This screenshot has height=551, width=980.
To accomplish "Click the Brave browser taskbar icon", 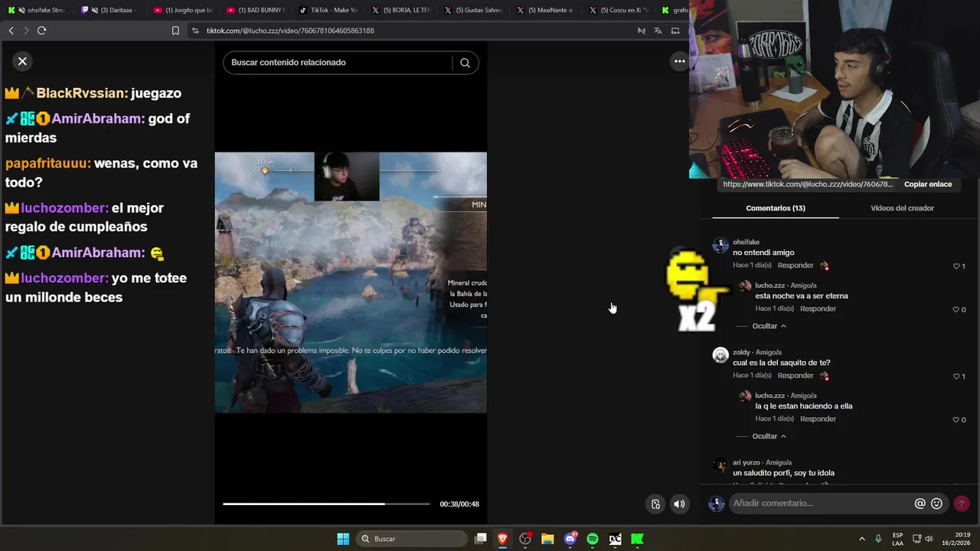I will tap(502, 539).
